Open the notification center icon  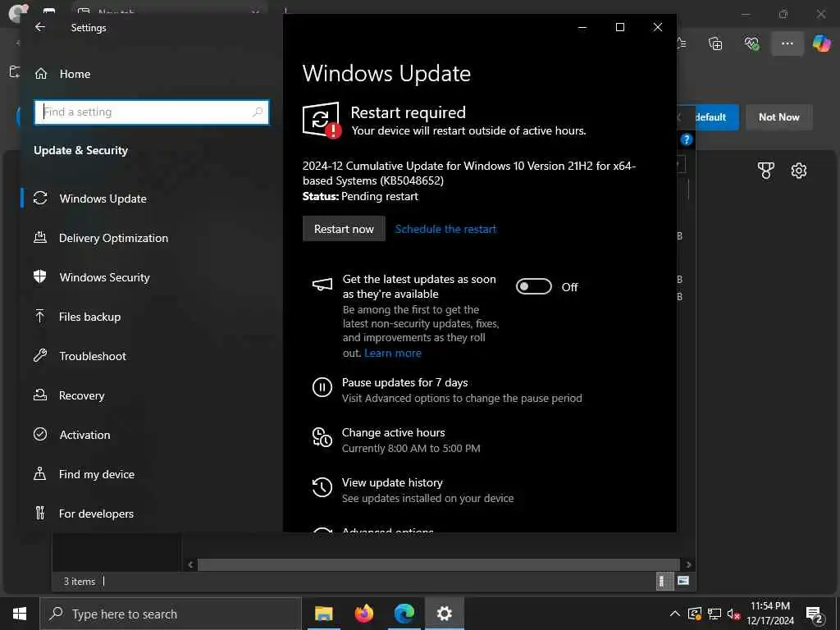pos(815,614)
